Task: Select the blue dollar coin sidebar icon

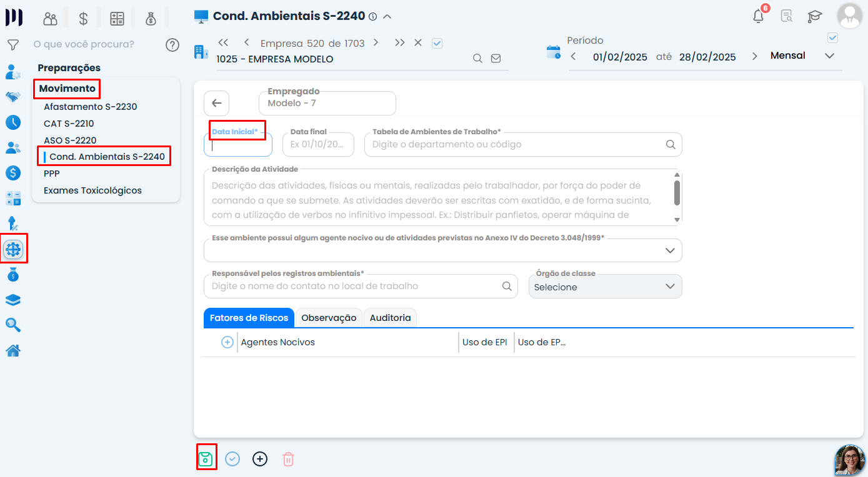Action: [x=13, y=173]
